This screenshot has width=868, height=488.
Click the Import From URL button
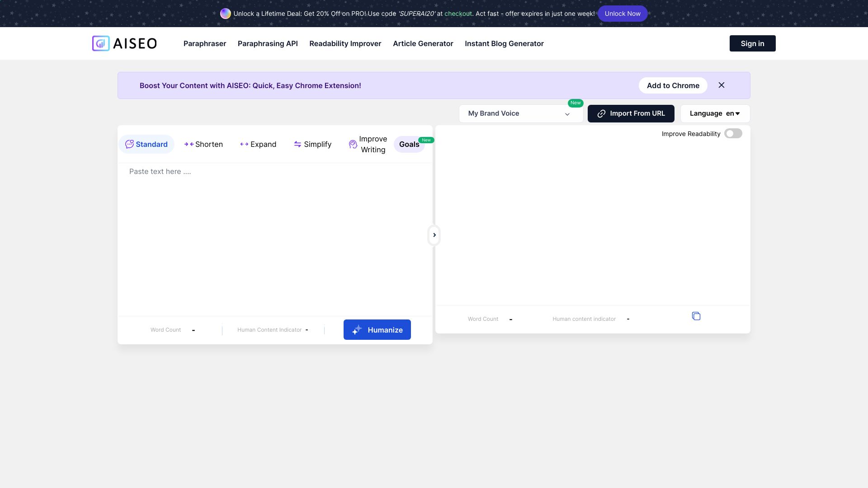631,113
